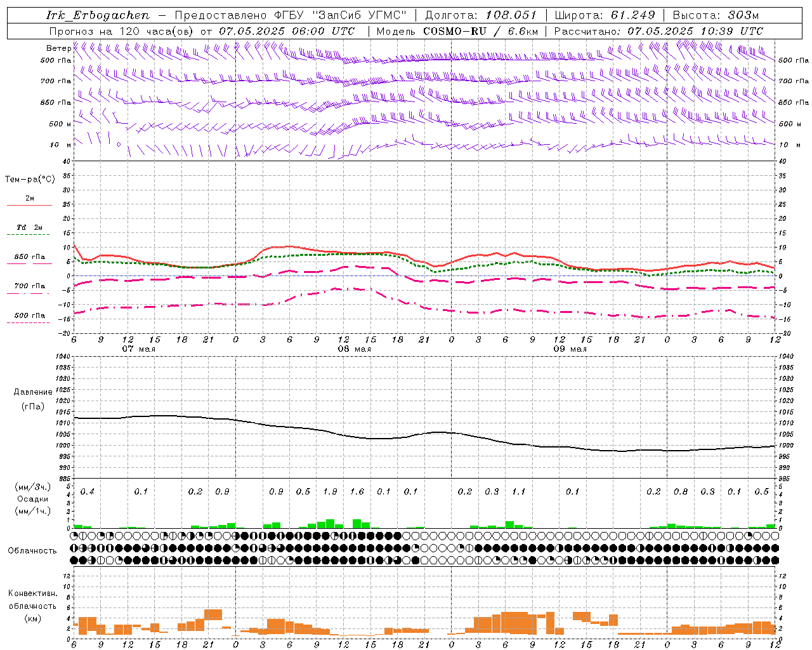Select the (мм/1ч.) unit label
Viewport: 812px width, 650px height.
(32, 511)
